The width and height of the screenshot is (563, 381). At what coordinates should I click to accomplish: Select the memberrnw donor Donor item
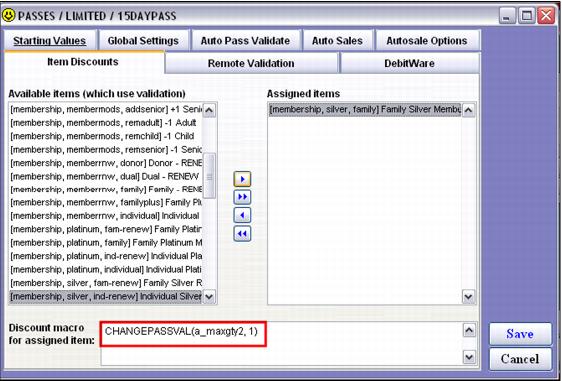tap(106, 163)
